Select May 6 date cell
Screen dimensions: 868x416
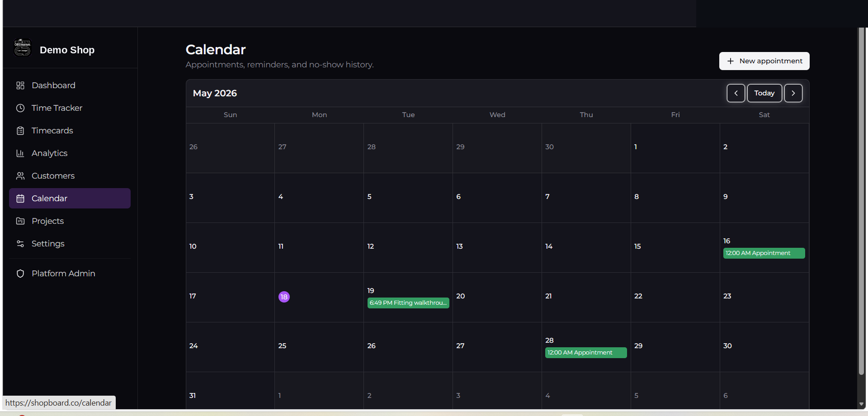pos(497,198)
